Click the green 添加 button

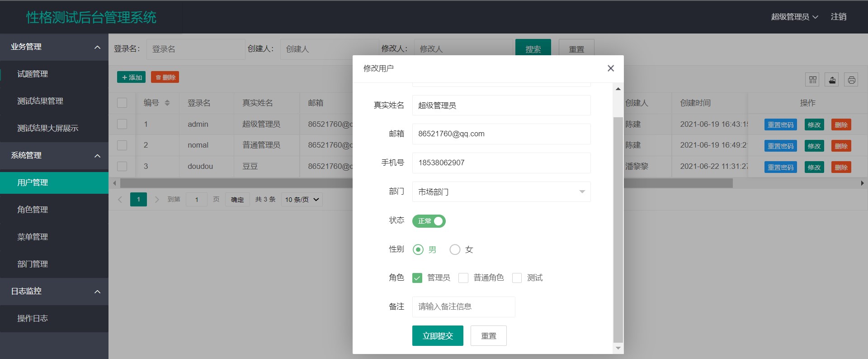pyautogui.click(x=132, y=77)
